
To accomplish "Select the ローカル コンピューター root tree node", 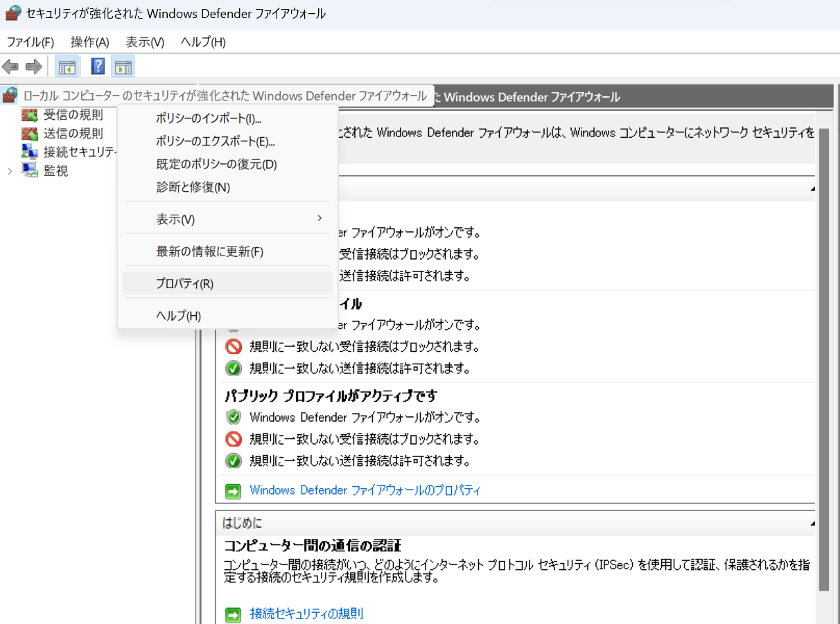I will pyautogui.click(x=225, y=96).
